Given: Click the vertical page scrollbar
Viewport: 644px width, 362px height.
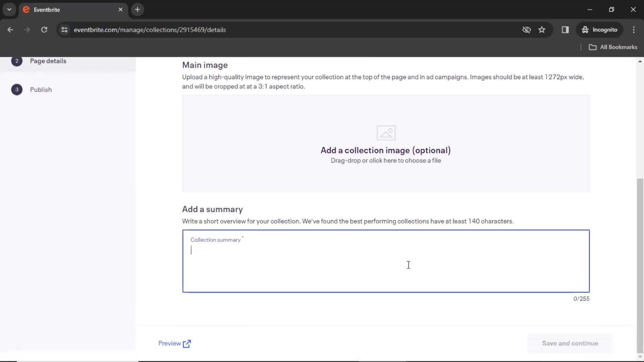Looking at the screenshot, I should (640, 265).
